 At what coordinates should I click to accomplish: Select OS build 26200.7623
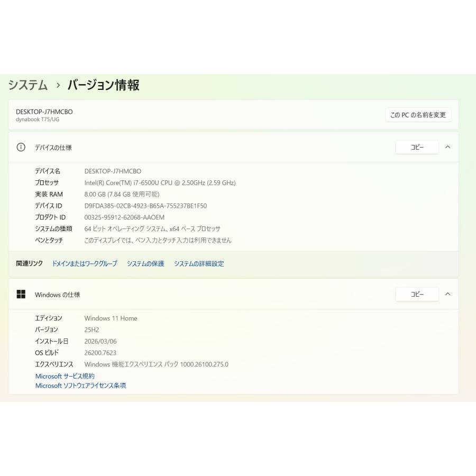[x=100, y=353]
